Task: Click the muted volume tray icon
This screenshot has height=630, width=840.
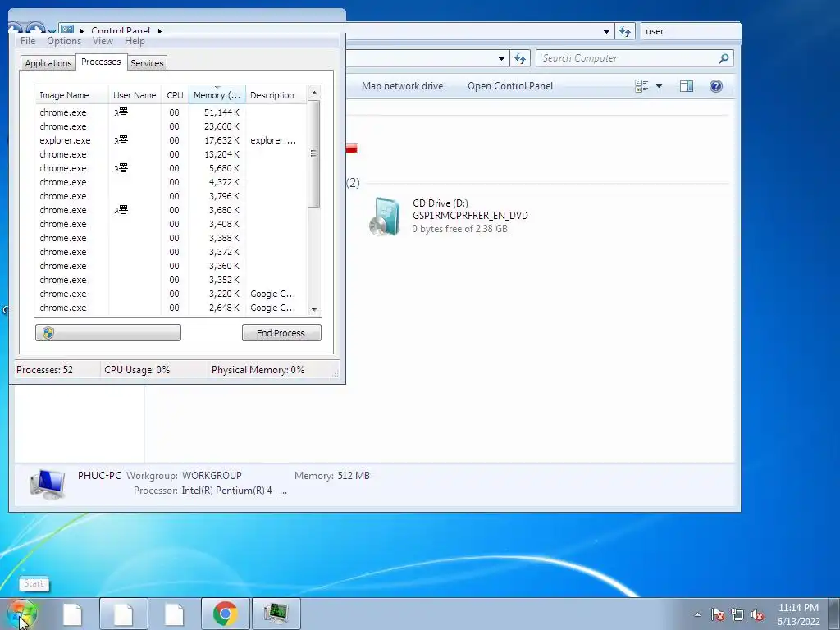Action: [x=757, y=614]
